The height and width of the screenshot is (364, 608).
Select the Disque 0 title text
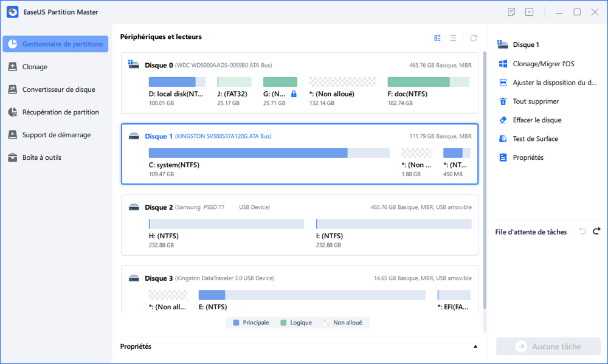(x=159, y=65)
